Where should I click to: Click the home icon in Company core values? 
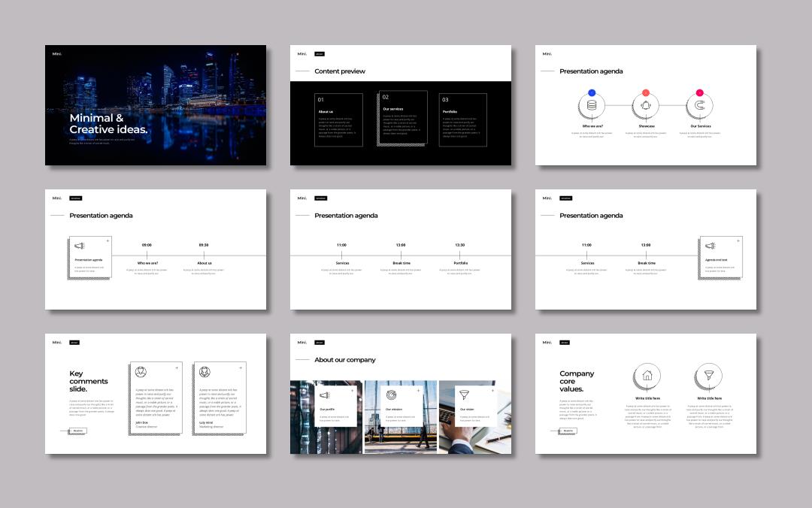coord(647,376)
